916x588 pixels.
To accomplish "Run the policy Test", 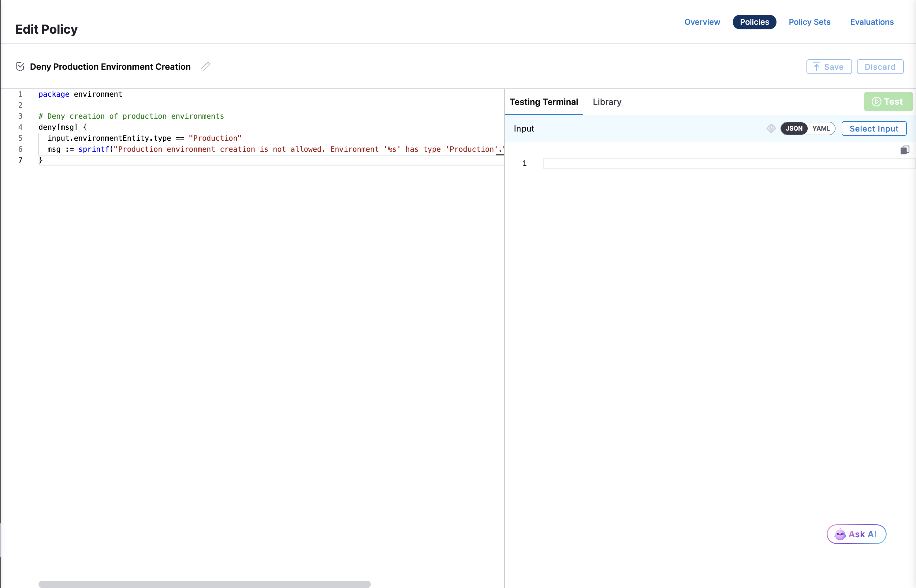I will point(888,102).
